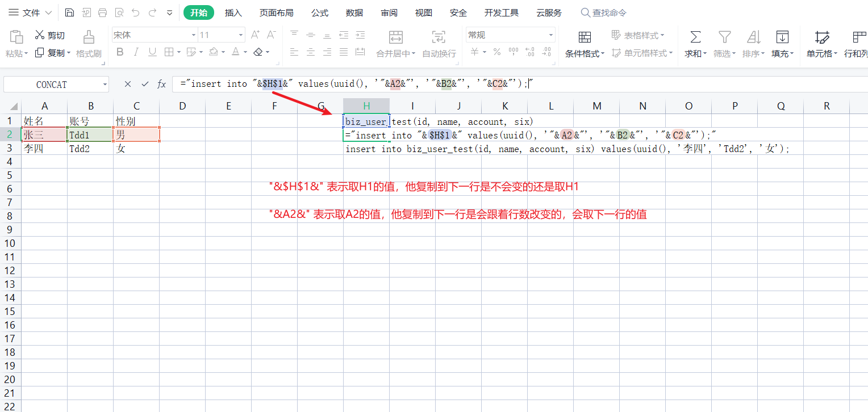This screenshot has width=868, height=412.
Task: Click the 粘贴 paste button
Action: click(x=16, y=44)
